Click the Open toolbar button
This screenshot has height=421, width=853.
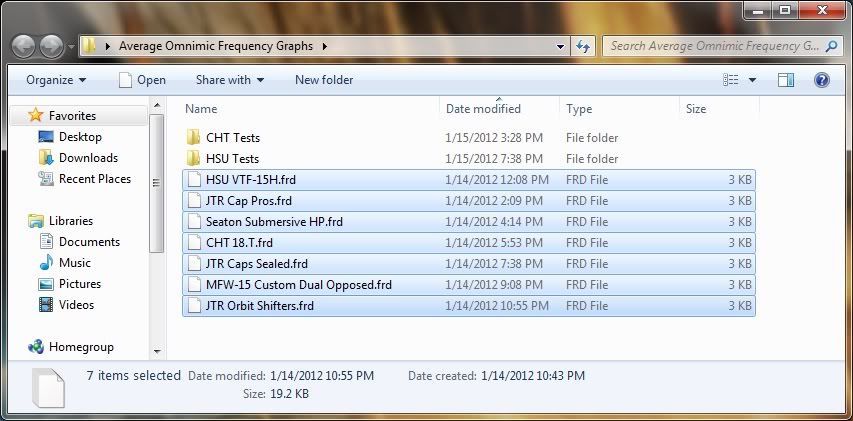[143, 80]
